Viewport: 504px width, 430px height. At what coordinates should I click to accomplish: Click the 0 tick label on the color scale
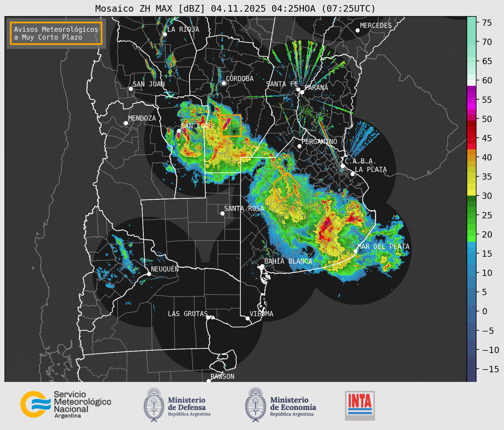click(x=484, y=311)
